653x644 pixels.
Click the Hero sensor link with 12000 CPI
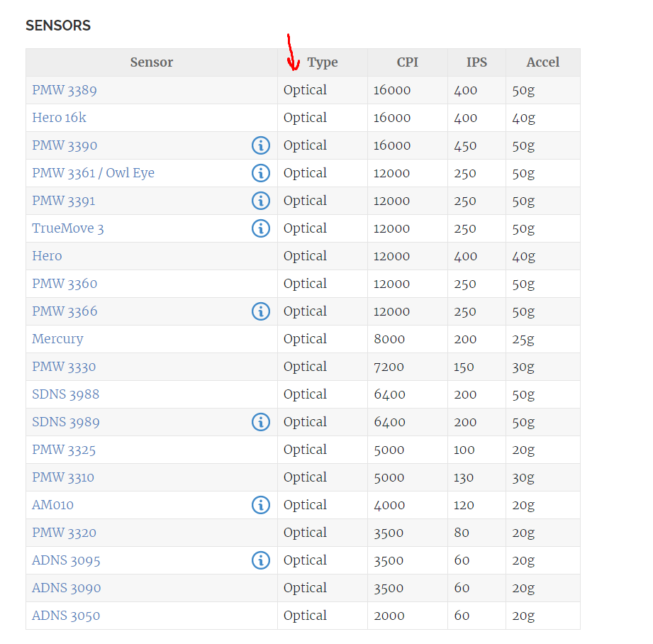tap(47, 256)
